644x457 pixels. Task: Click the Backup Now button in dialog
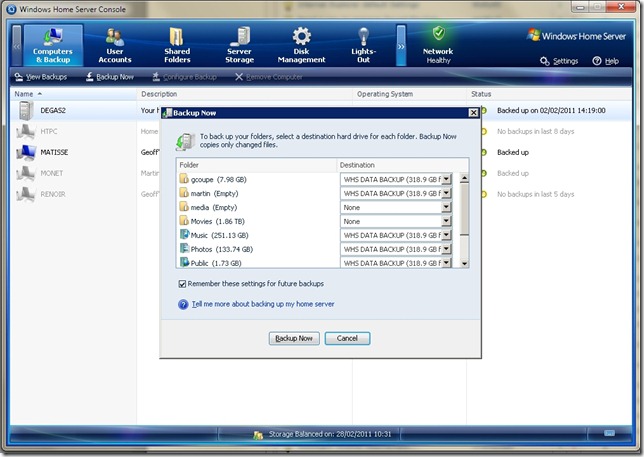click(293, 338)
